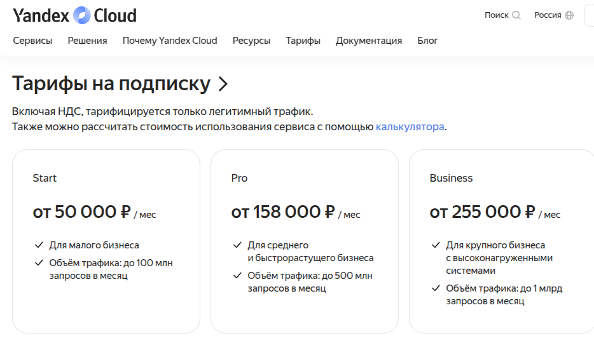Open the Россия region selector

(548, 15)
